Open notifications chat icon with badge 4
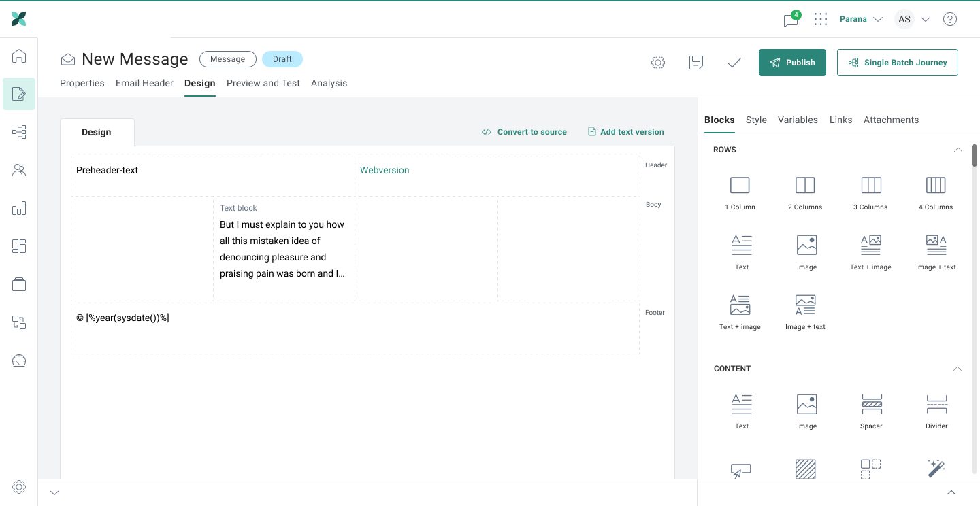The height and width of the screenshot is (506, 980). [791, 19]
